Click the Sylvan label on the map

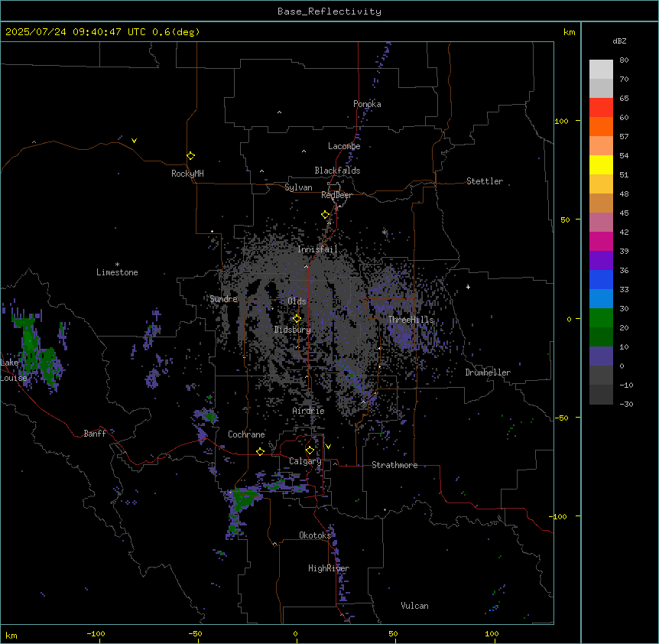(x=298, y=187)
